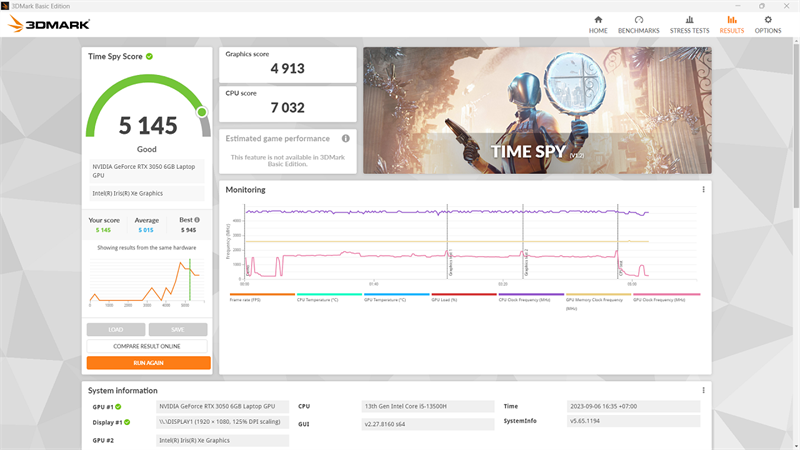Click the LOAD button
This screenshot has width=800, height=450.
click(116, 330)
